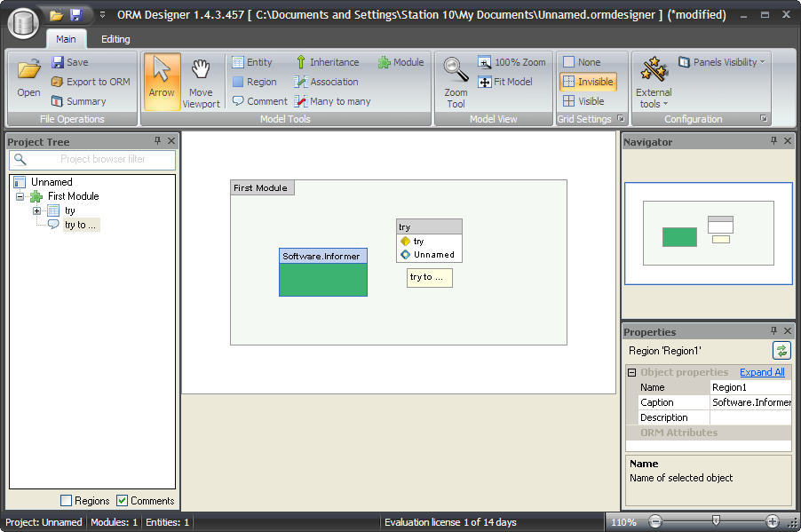Select try entity in project tree
The image size is (801, 532).
click(70, 210)
